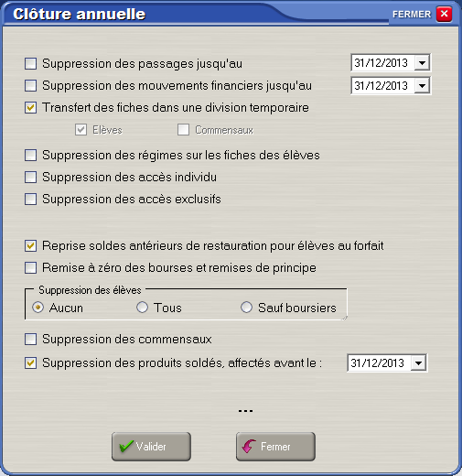Select the Tous radio button
462x476 pixels.
click(x=142, y=308)
